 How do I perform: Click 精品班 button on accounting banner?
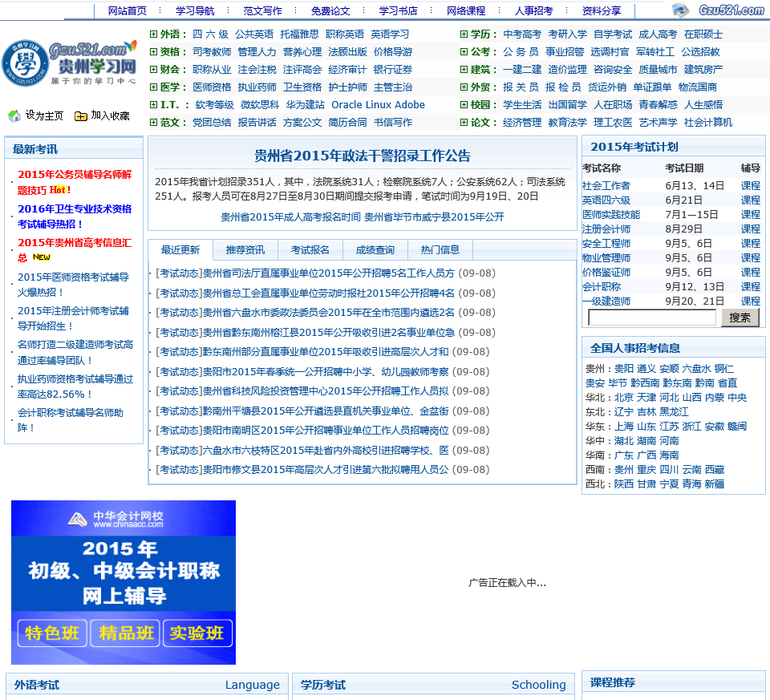[126, 633]
